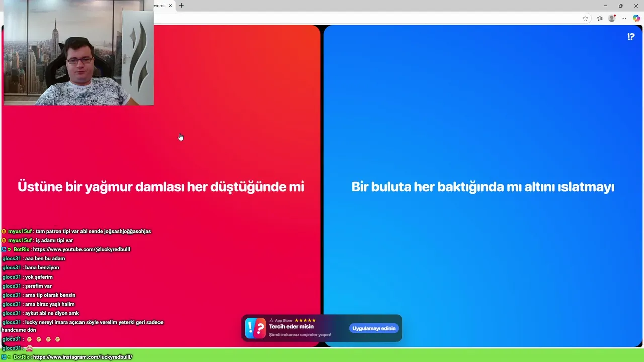Click chat message starting 'tam patron tipi var'
644x362 pixels.
point(94,231)
